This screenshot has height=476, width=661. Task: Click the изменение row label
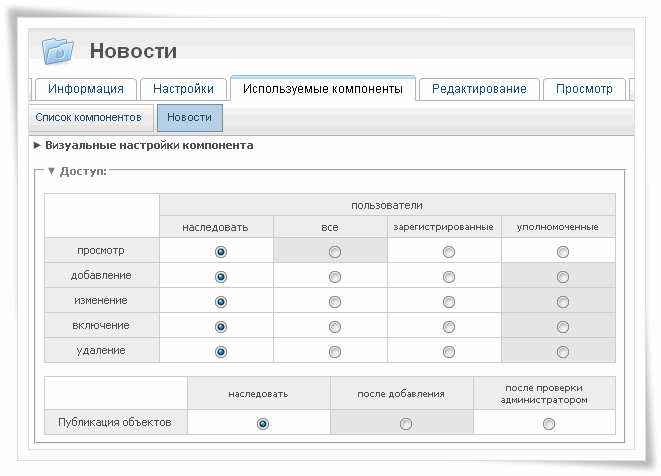(101, 300)
